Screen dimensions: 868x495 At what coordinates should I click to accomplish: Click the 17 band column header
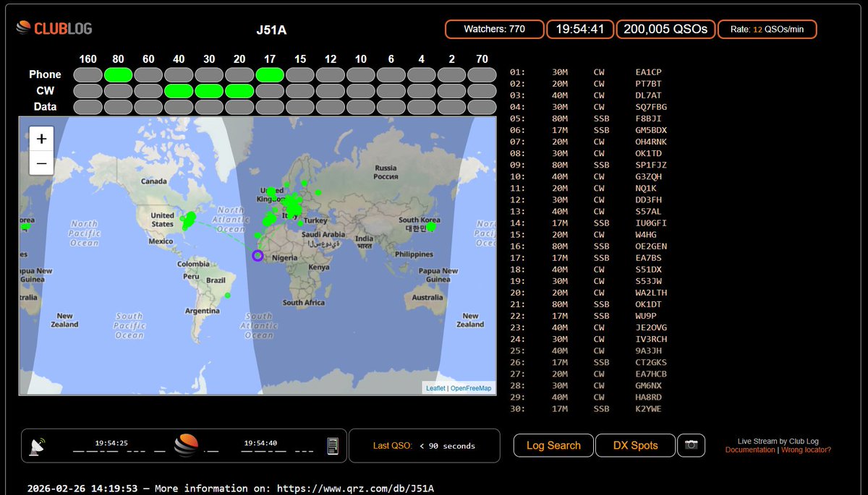coord(269,59)
